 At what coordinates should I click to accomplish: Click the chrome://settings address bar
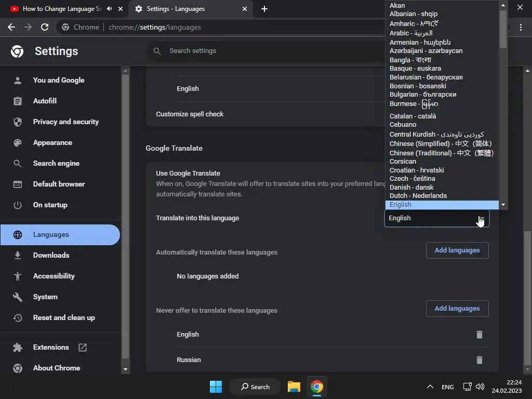pyautogui.click(x=155, y=27)
